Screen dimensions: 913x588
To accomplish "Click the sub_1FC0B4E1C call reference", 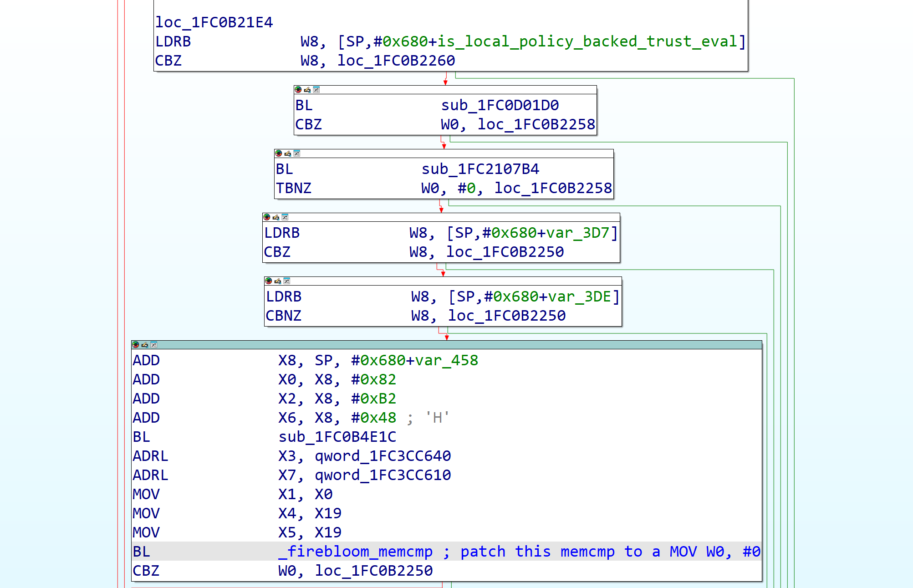I will pos(337,437).
